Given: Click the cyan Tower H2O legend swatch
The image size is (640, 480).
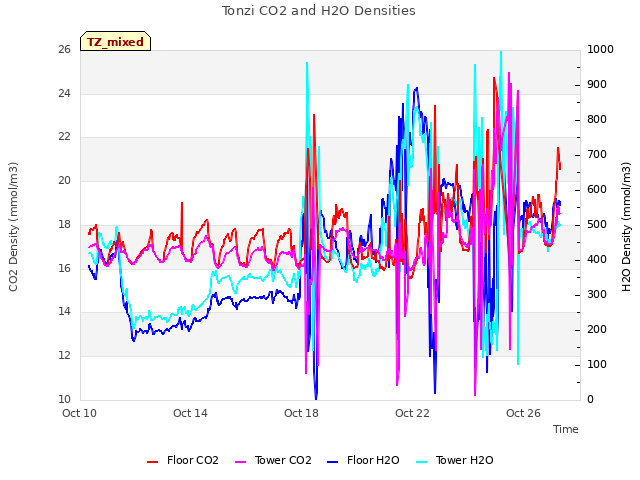Looking at the screenshot, I should point(422,462).
